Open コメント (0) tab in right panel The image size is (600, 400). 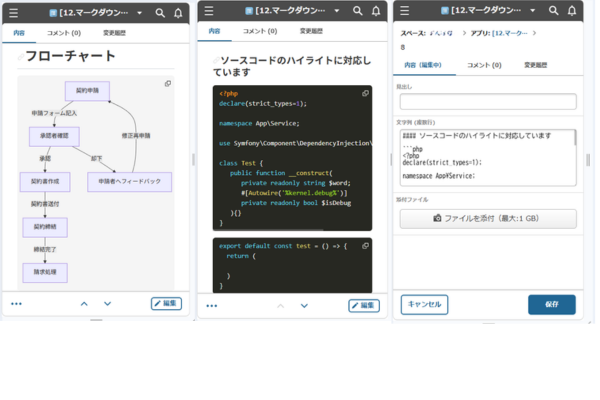click(484, 65)
